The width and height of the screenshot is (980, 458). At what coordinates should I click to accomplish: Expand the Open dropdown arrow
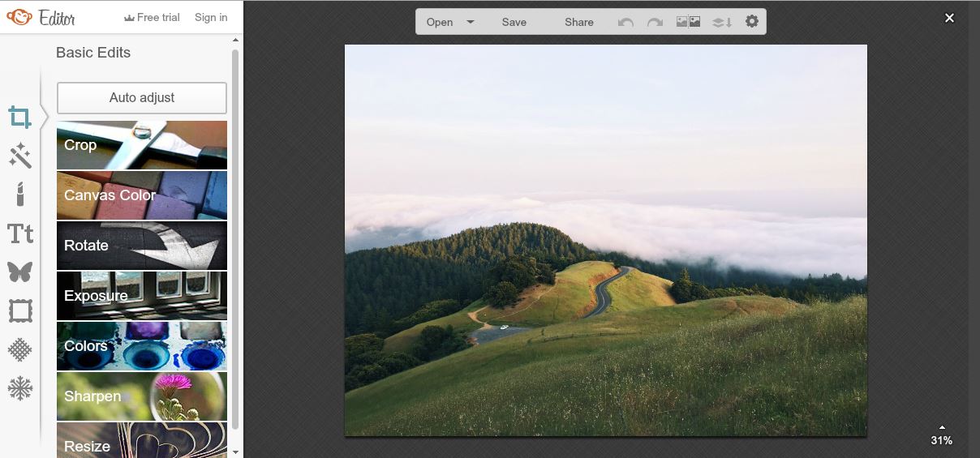point(471,22)
